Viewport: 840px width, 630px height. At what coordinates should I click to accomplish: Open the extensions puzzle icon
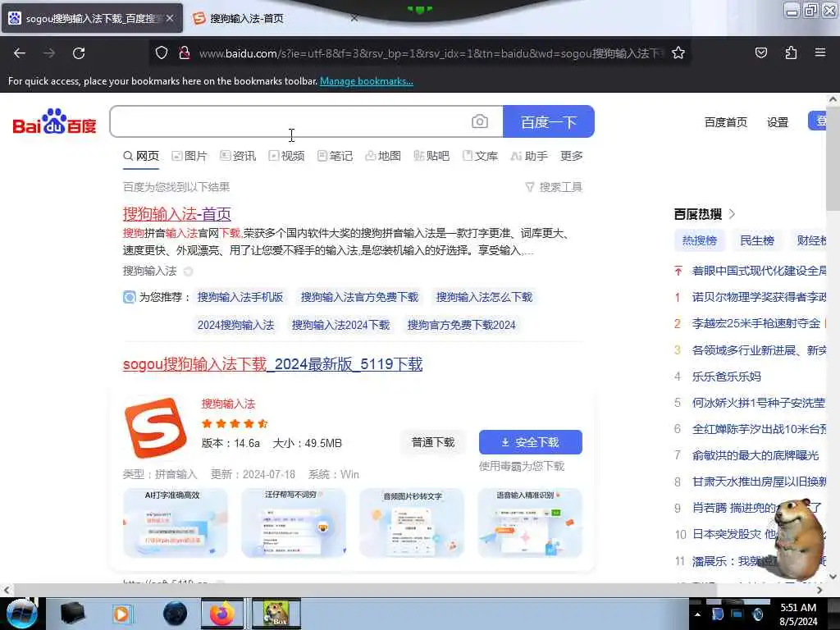pos(791,53)
